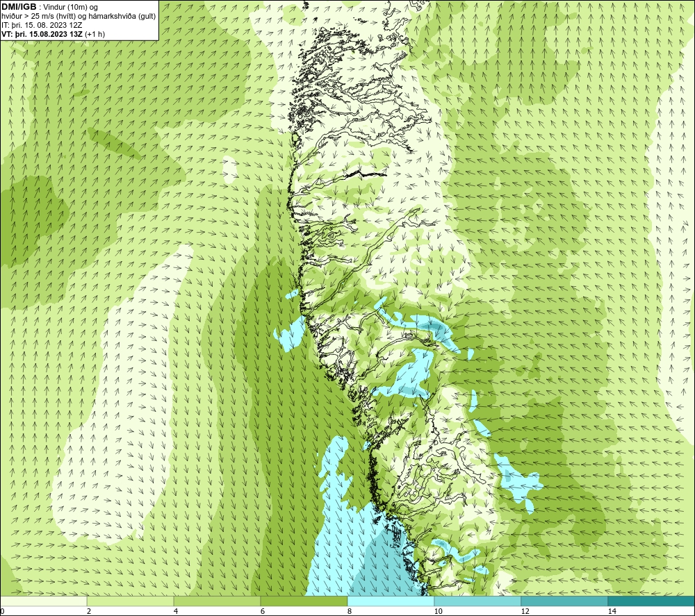Screen dimensions: 695x616
Task: Click the 8–10 m/s light cyan color bar segment
Action: coord(391,601)
